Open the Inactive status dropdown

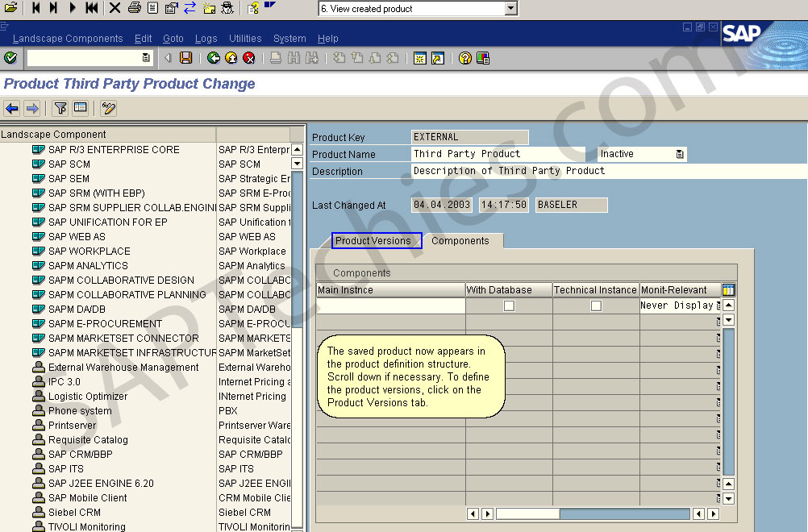[642, 154]
